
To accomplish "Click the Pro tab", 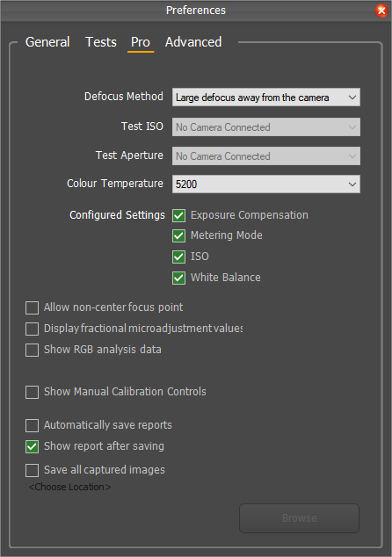I will [141, 42].
